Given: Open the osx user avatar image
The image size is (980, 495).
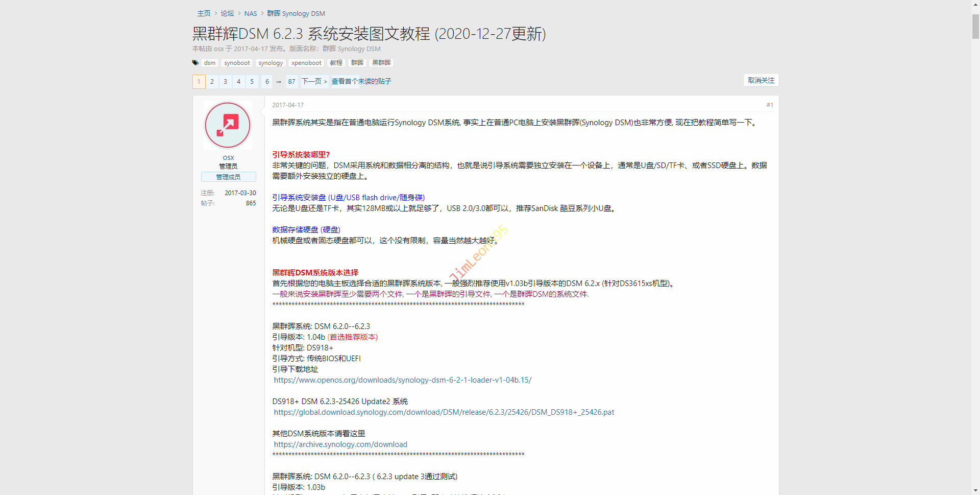Looking at the screenshot, I should coord(228,125).
